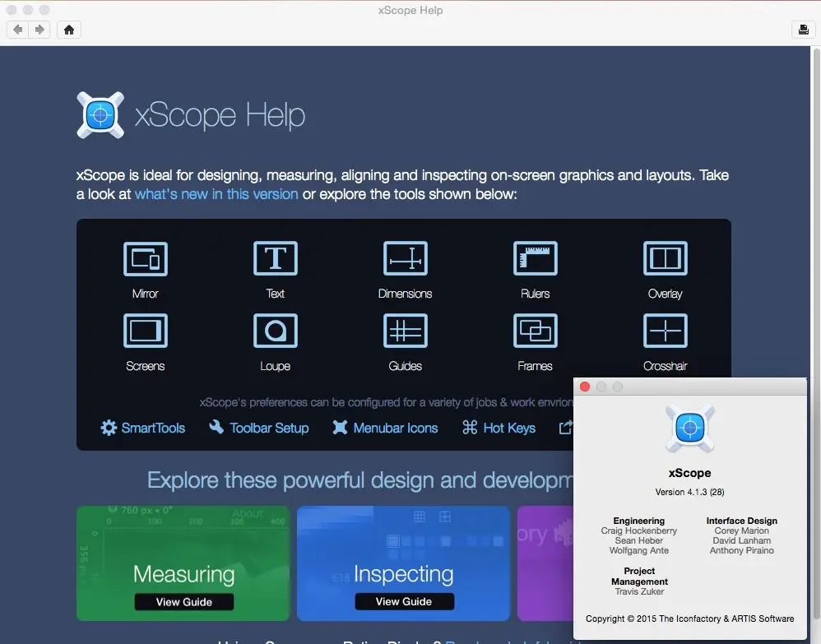Click the xScope icon in About window
This screenshot has width=821, height=644.
pos(689,429)
